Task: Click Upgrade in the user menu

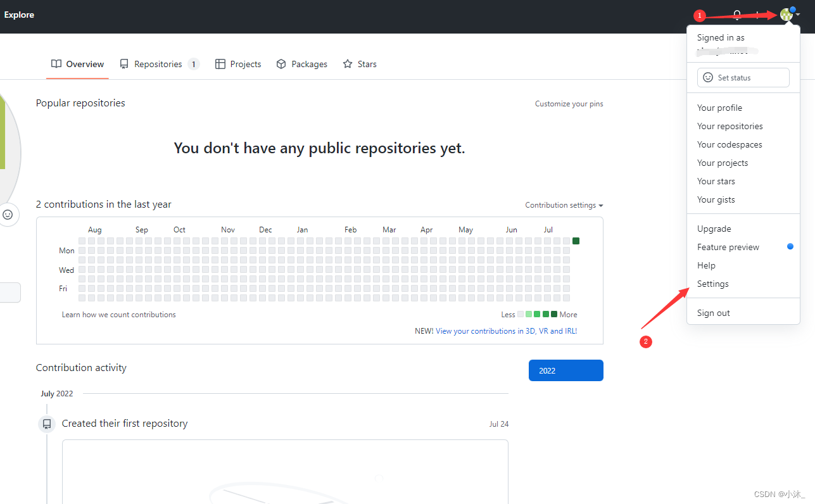Action: point(743,229)
